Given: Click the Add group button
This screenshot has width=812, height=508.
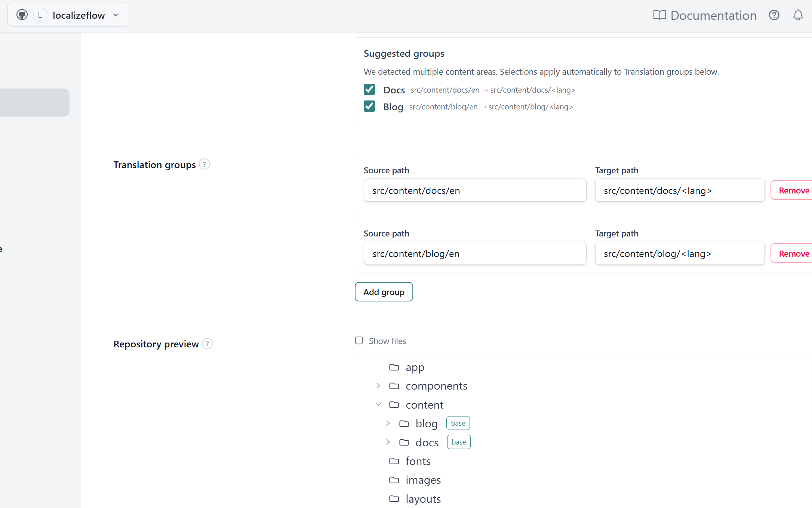Looking at the screenshot, I should click(384, 292).
